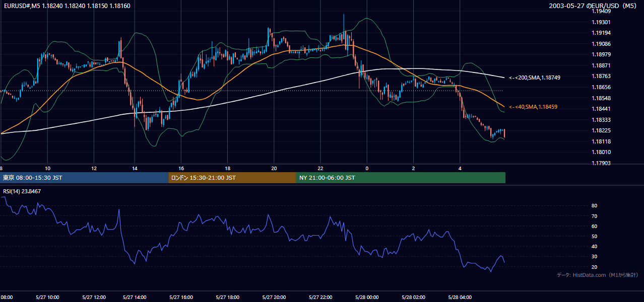
Task: Click hour label 16 under the price chart
Action: (181, 168)
